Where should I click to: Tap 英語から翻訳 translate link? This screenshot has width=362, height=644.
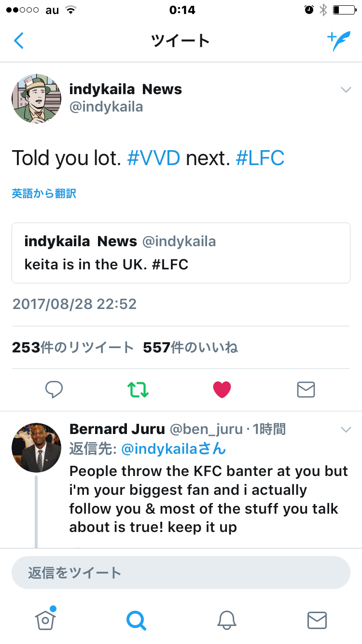(44, 194)
